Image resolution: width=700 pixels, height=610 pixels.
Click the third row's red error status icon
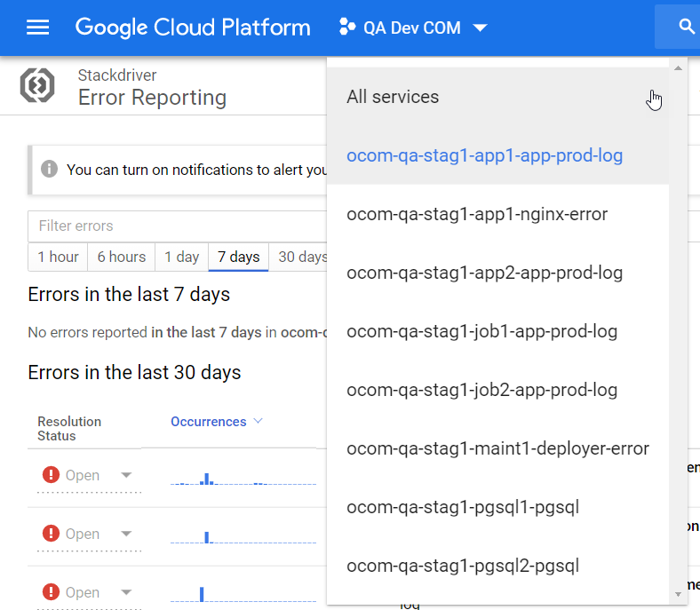(52, 592)
